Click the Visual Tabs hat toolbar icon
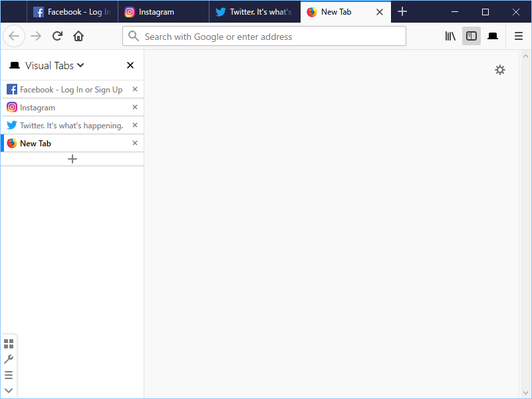This screenshot has width=532, height=399. (493, 36)
